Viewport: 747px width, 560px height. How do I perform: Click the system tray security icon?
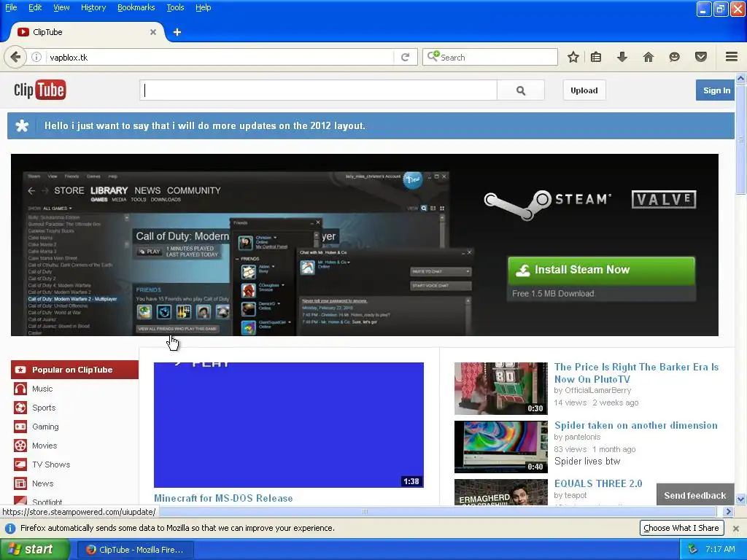pyautogui.click(x=693, y=549)
